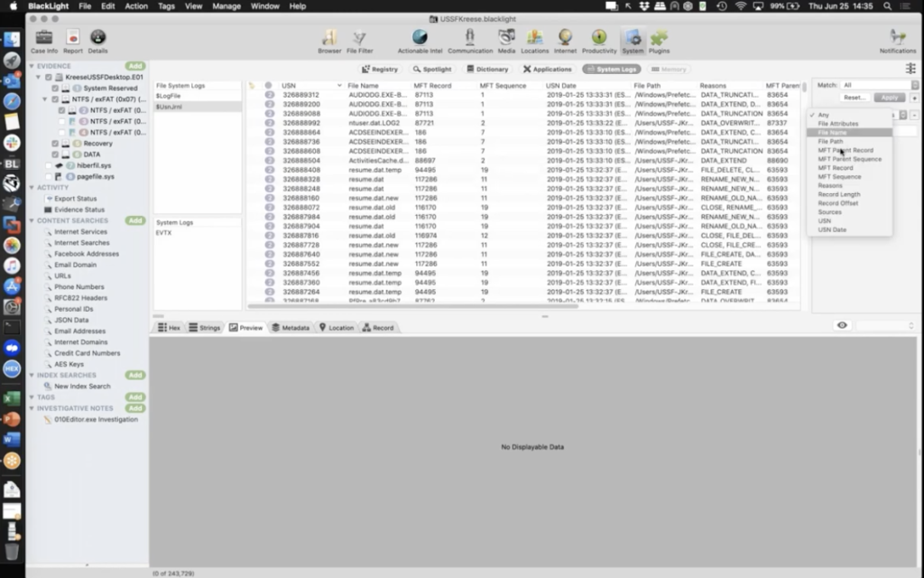Image resolution: width=924 pixels, height=578 pixels.
Task: Click the table's vertical scrollbar
Action: [x=804, y=88]
